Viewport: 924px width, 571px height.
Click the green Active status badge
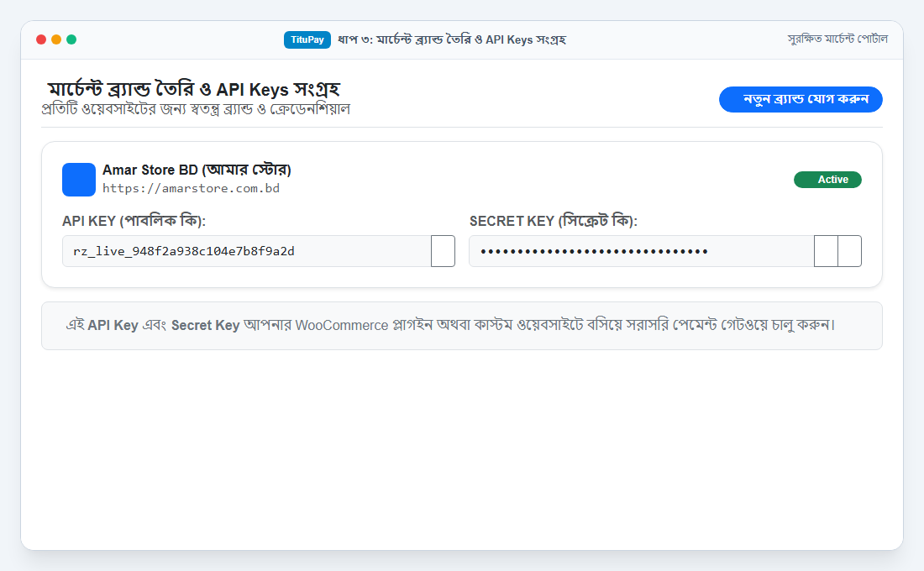[x=827, y=180]
